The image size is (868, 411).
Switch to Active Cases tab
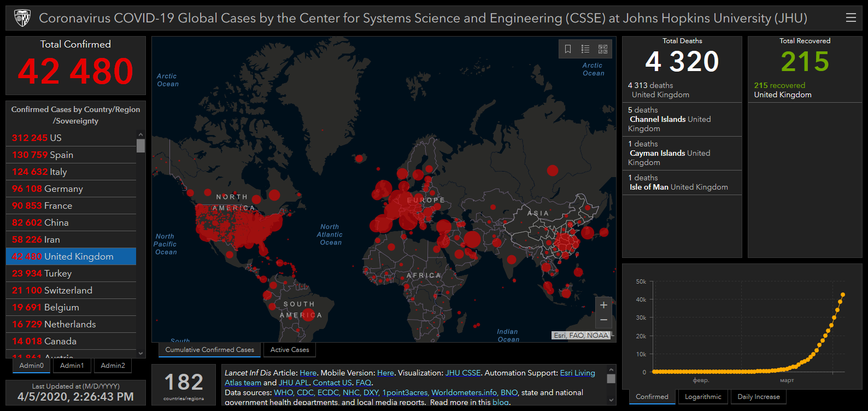coord(290,350)
